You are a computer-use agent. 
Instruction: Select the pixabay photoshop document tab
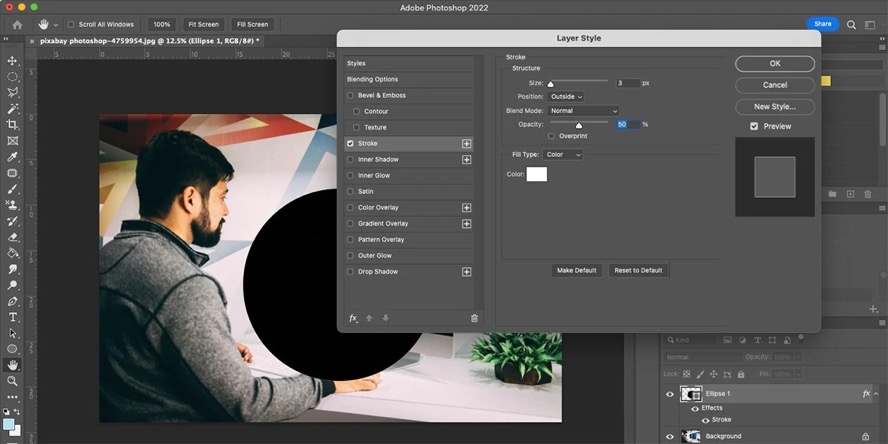coord(148,41)
